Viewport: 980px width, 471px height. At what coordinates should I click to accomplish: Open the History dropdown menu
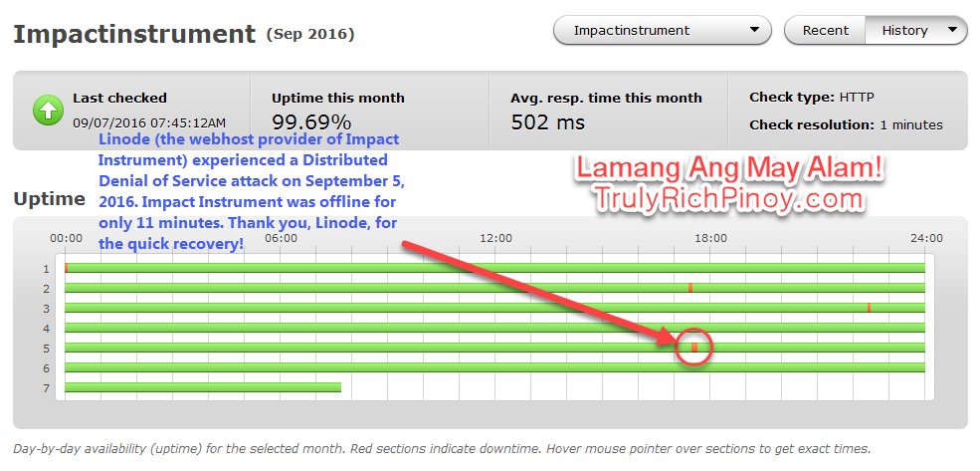tap(917, 30)
